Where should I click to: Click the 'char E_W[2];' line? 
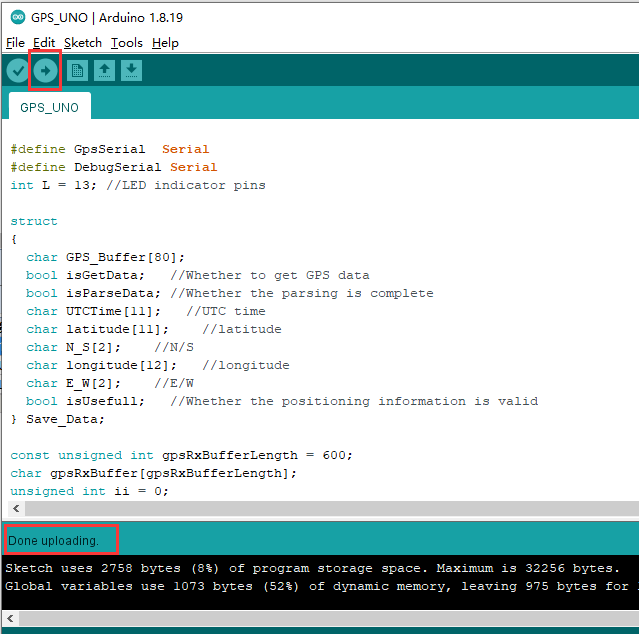tap(73, 383)
